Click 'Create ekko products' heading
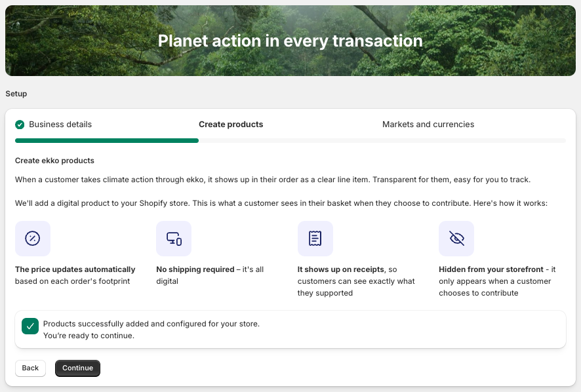The width and height of the screenshot is (581, 392). 54,161
